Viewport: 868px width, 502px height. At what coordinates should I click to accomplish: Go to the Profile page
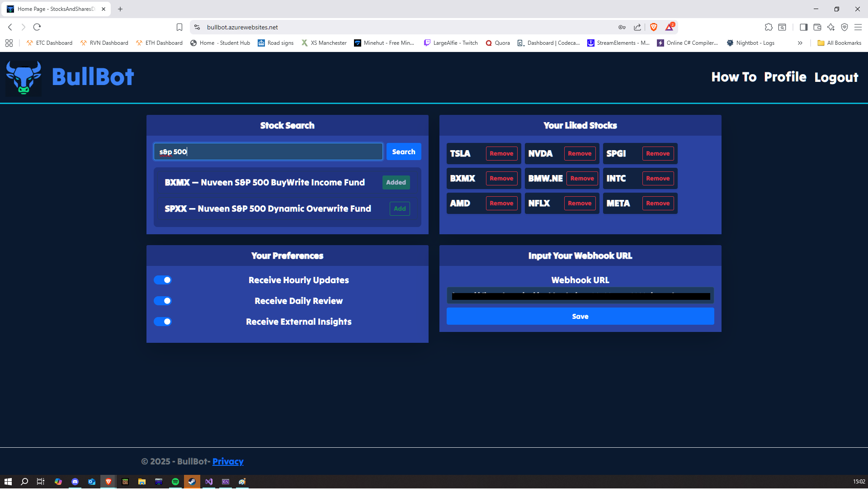point(785,77)
